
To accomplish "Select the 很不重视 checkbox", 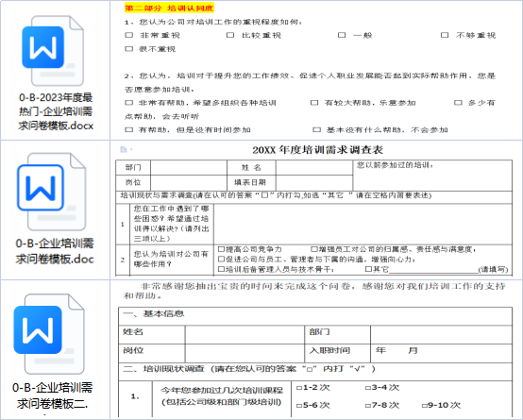I will [x=128, y=49].
